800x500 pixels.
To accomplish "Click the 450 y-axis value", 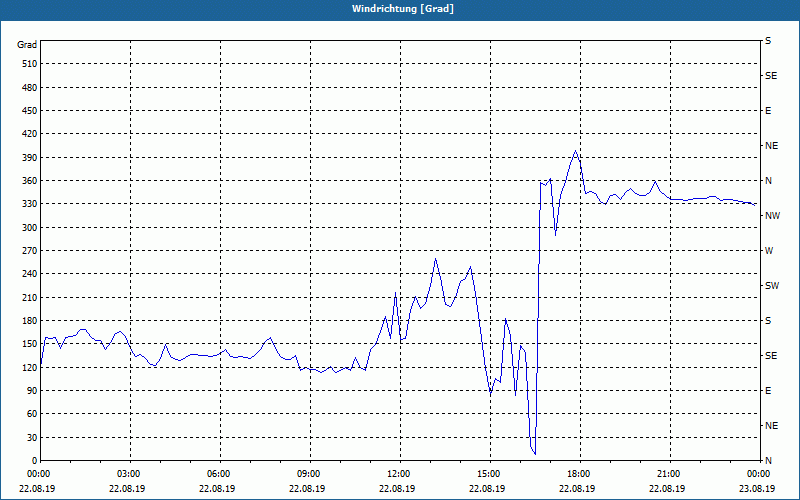I will click(x=30, y=111).
